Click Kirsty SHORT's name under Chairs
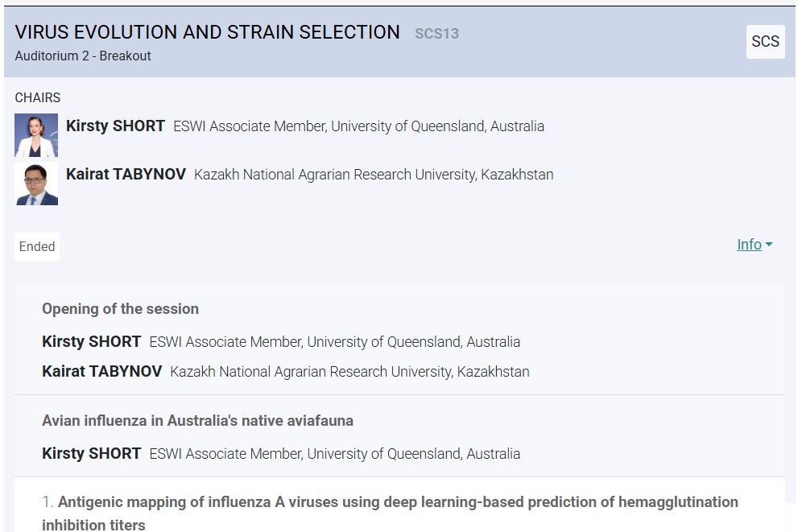This screenshot has height=532, width=798. coord(115,126)
